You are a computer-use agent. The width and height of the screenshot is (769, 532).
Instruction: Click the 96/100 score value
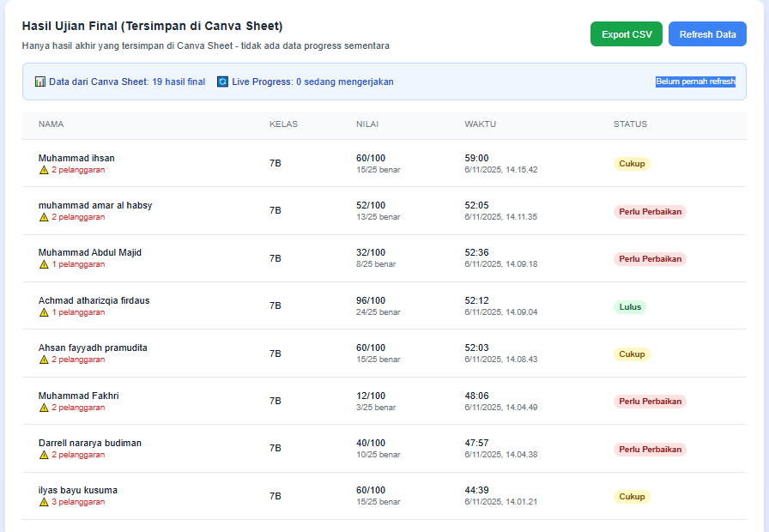point(371,300)
